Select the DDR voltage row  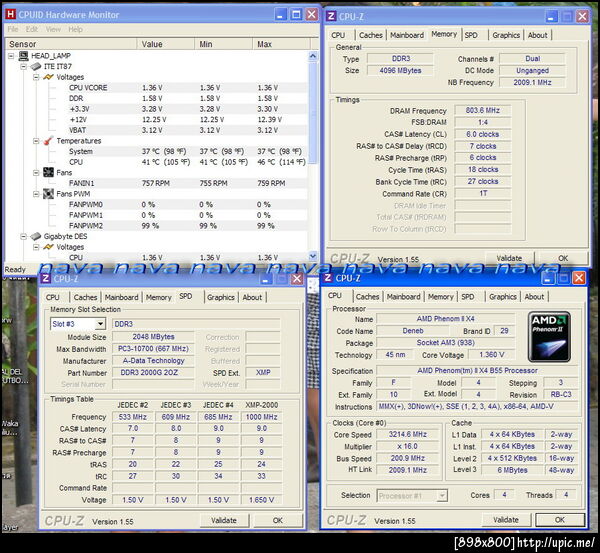[187, 98]
